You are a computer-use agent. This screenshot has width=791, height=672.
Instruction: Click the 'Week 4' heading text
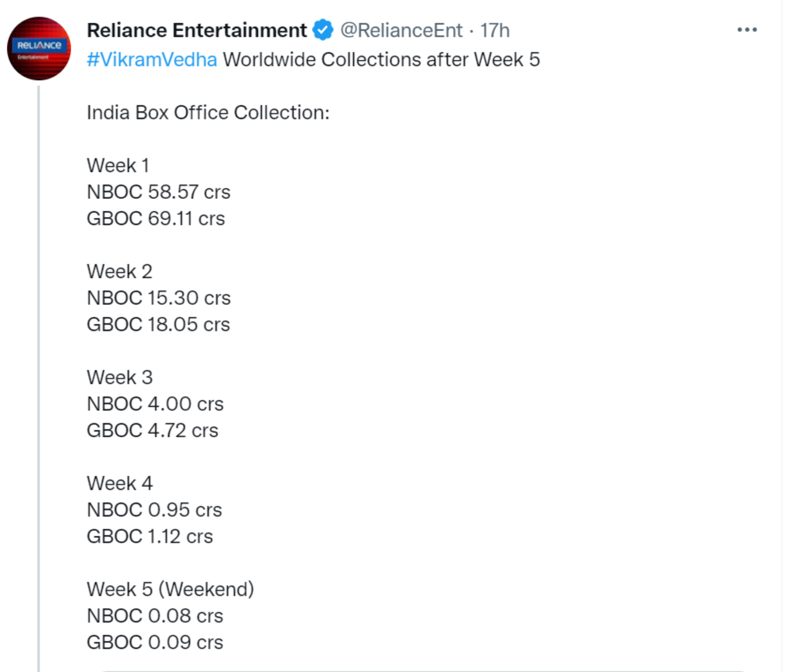click(120, 483)
